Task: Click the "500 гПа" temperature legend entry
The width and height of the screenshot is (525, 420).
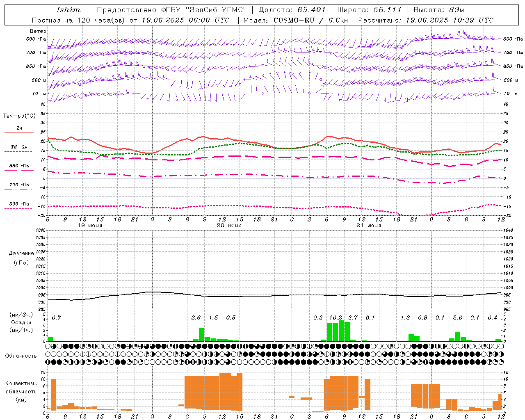Action: (19, 203)
